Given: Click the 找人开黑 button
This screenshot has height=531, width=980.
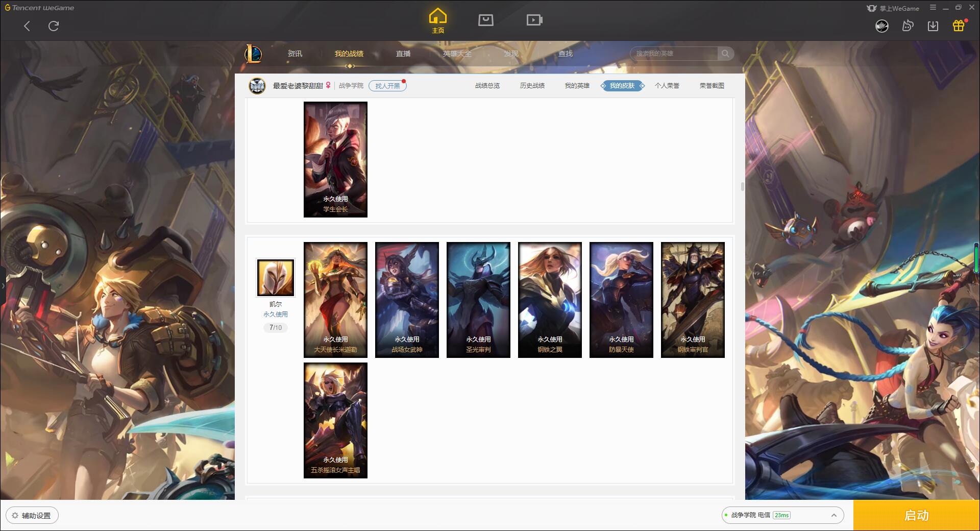Looking at the screenshot, I should click(387, 86).
